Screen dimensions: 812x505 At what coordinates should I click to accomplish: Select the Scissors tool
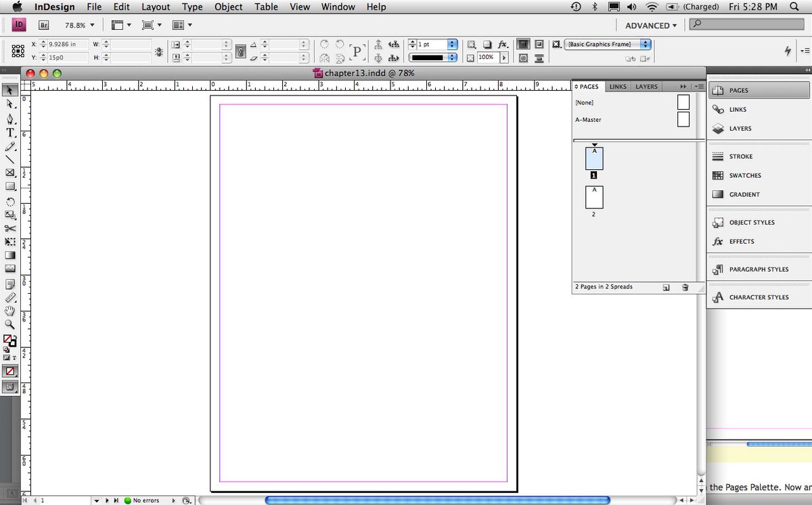click(x=10, y=228)
